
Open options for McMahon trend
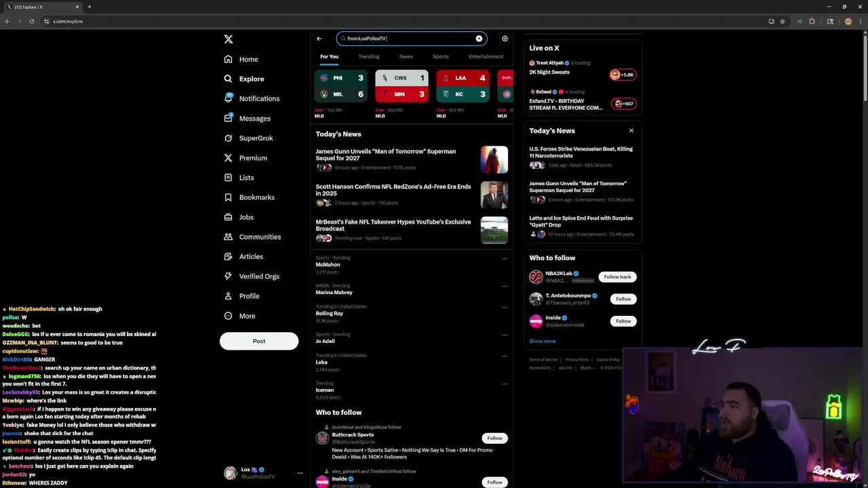pyautogui.click(x=505, y=258)
